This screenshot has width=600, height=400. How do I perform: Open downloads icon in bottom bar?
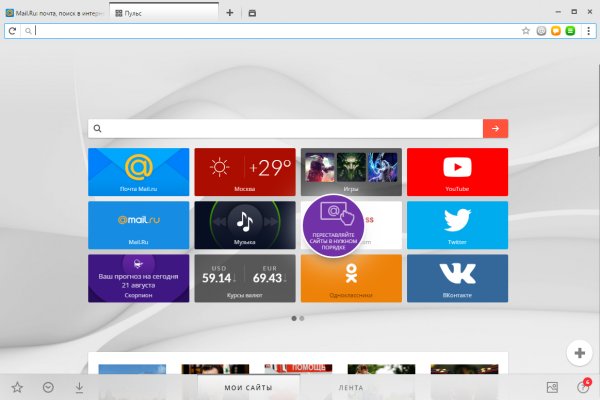79,387
